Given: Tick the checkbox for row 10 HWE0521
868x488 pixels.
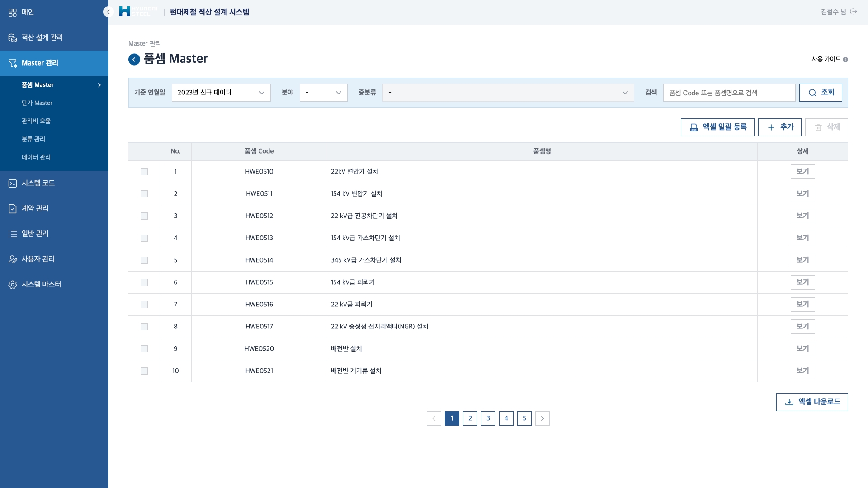Looking at the screenshot, I should click(144, 371).
